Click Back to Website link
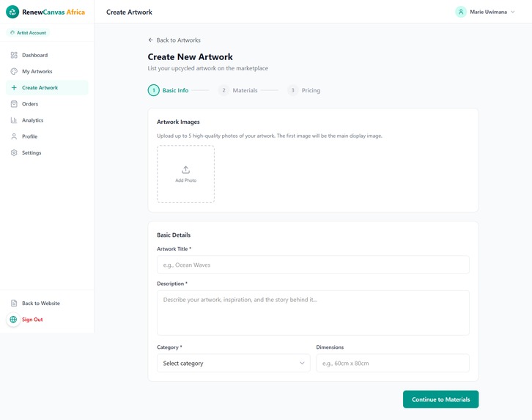 (41, 303)
